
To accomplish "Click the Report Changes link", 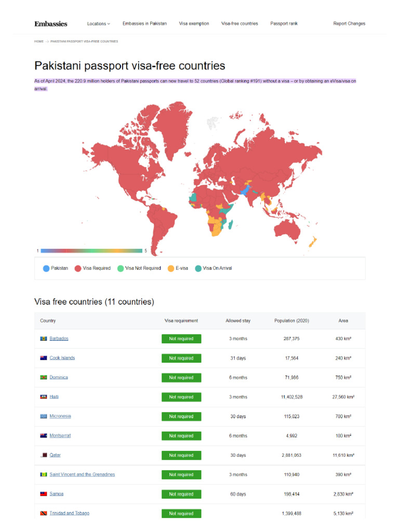I will coord(349,24).
